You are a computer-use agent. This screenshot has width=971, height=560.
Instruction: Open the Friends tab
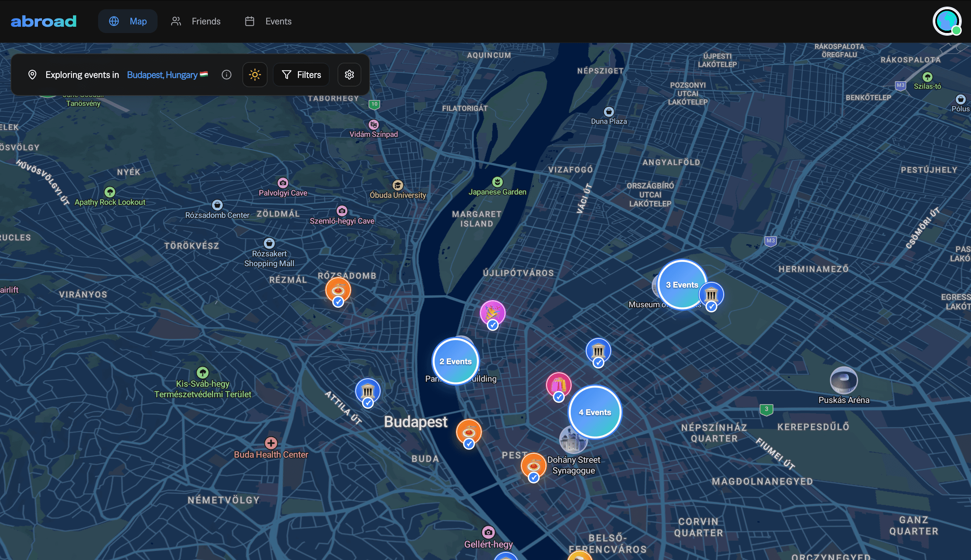(196, 21)
